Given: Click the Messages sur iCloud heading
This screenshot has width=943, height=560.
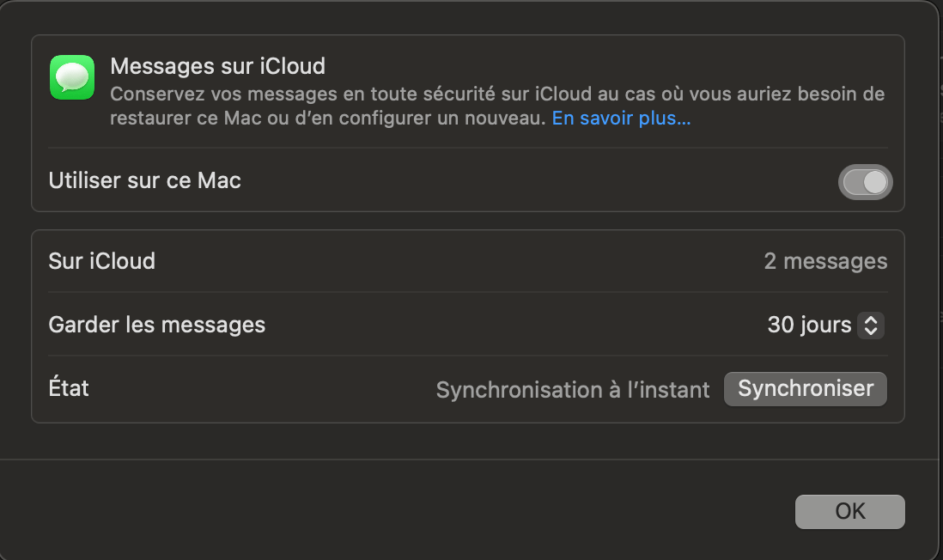Looking at the screenshot, I should click(217, 66).
